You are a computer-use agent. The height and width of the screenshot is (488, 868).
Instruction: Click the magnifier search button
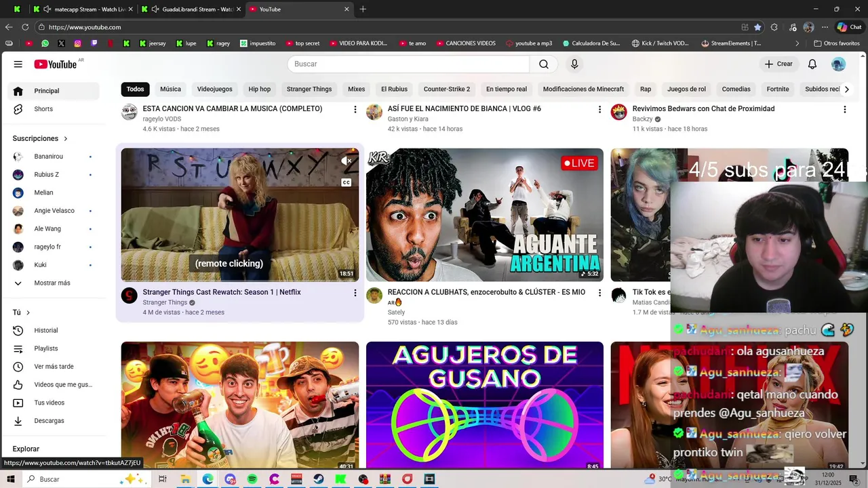(x=544, y=64)
